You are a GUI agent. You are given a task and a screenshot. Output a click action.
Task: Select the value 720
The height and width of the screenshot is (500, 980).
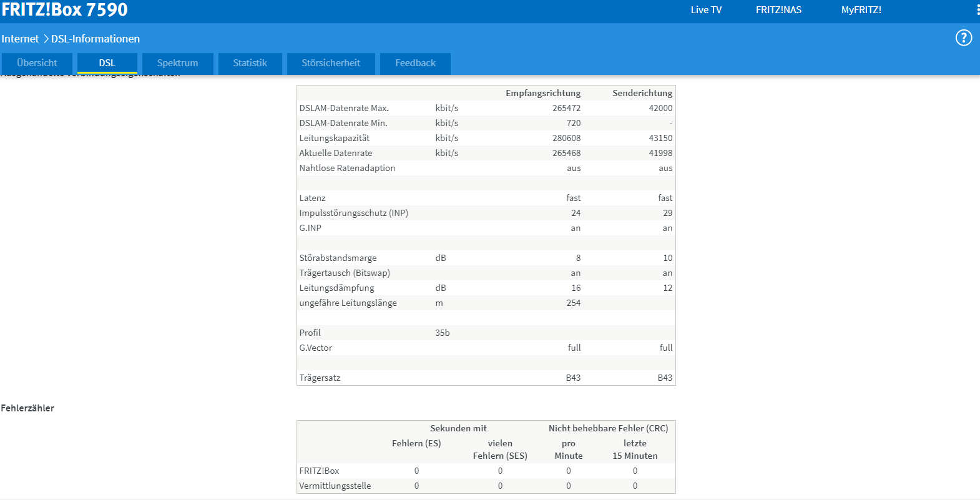click(x=574, y=123)
